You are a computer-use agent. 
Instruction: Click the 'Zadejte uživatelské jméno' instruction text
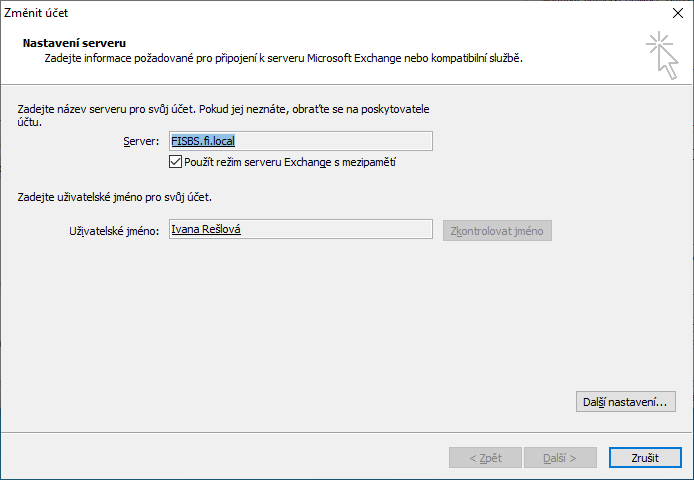115,197
